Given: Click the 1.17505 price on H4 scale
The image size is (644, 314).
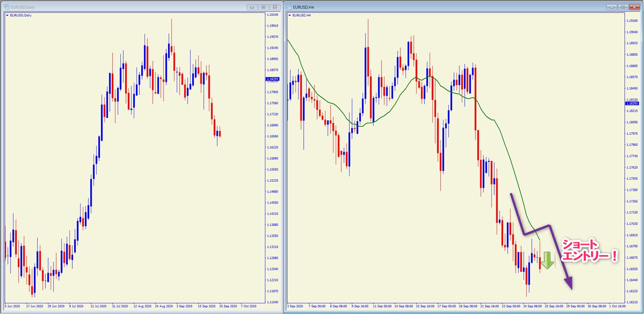Looking at the screenshot, I should click(x=632, y=179).
